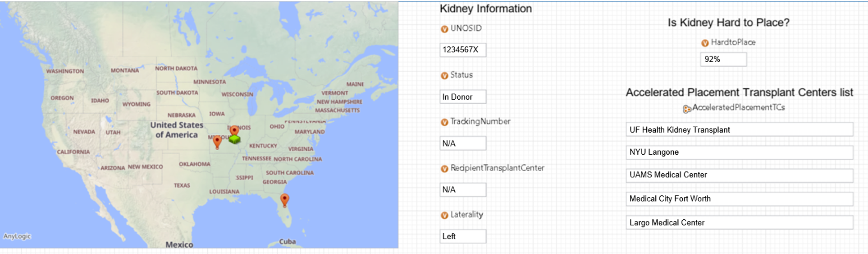Viewport: 868px width, 254px height.
Task: Select the green kidney icon on map
Action: (x=234, y=139)
